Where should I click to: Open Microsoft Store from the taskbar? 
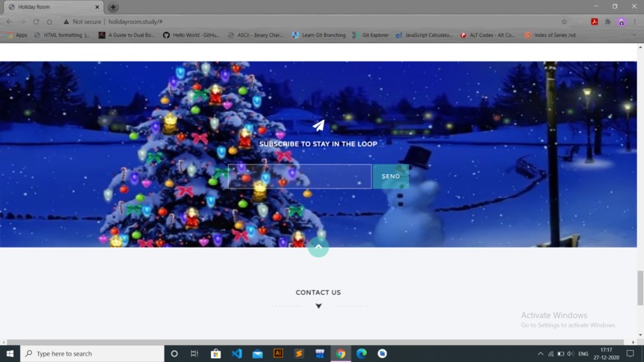pos(216,353)
